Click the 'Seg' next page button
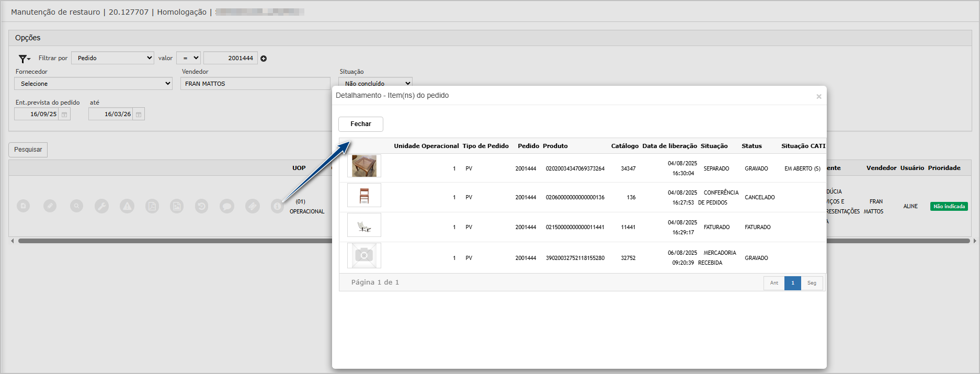This screenshot has width=980, height=374. tap(812, 283)
